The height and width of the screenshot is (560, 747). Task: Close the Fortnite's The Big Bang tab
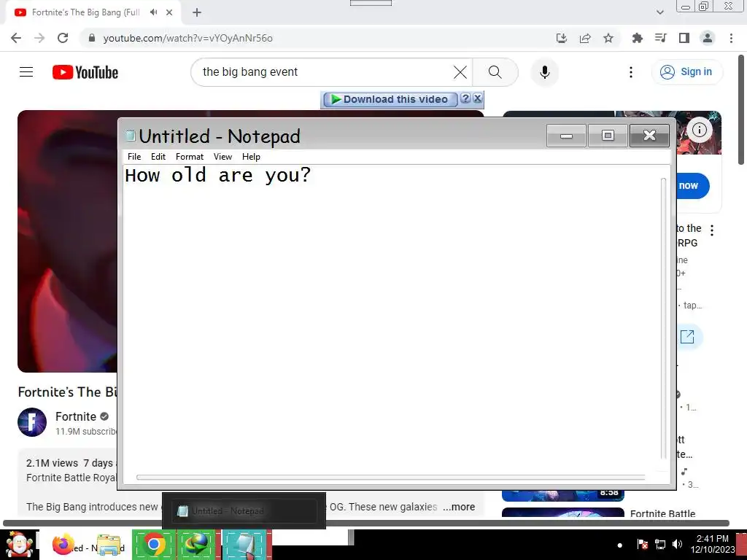(169, 12)
